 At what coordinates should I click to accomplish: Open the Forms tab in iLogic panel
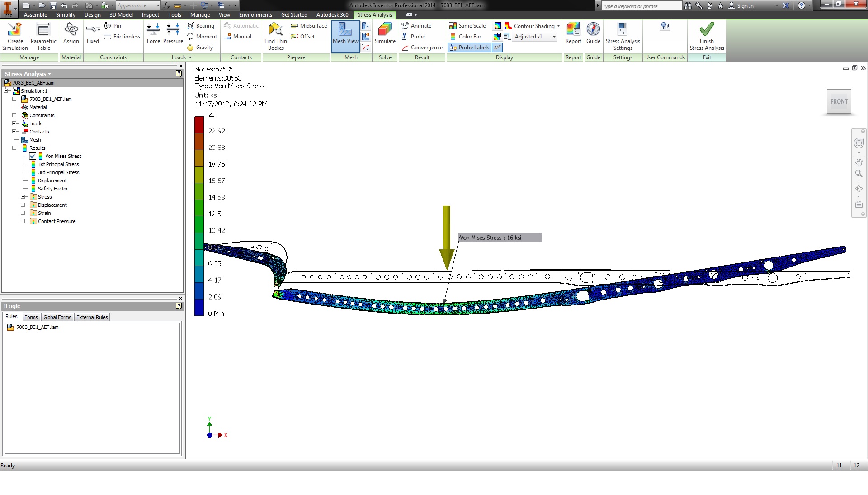(x=31, y=317)
